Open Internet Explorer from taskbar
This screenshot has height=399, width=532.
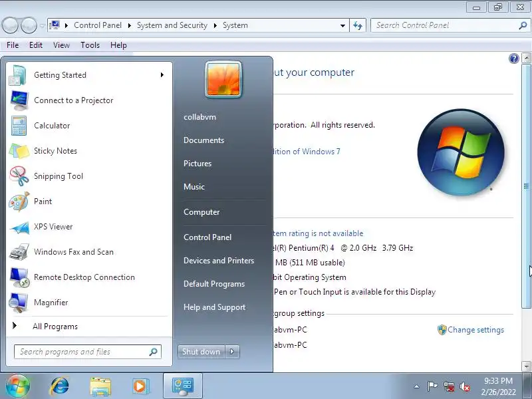[x=59, y=386]
